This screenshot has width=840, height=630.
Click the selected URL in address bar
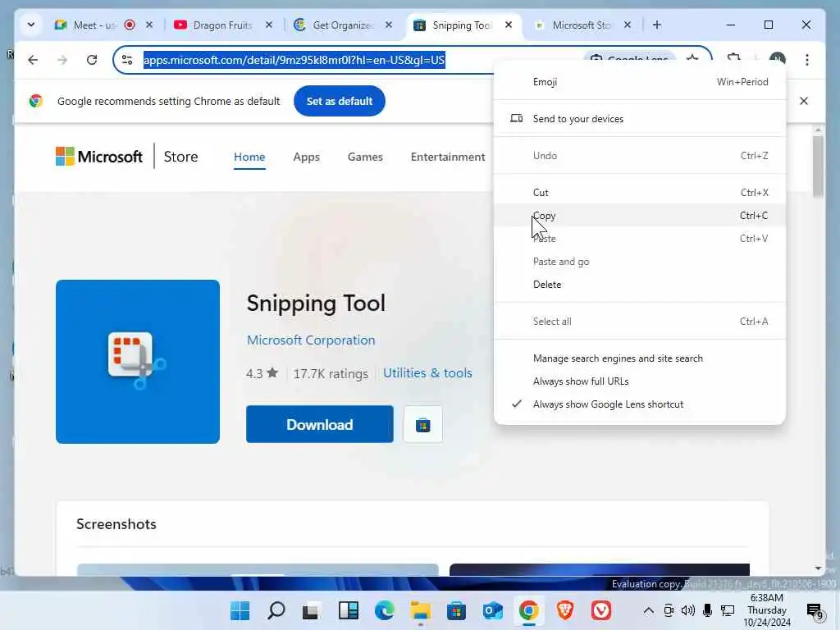coord(294,60)
